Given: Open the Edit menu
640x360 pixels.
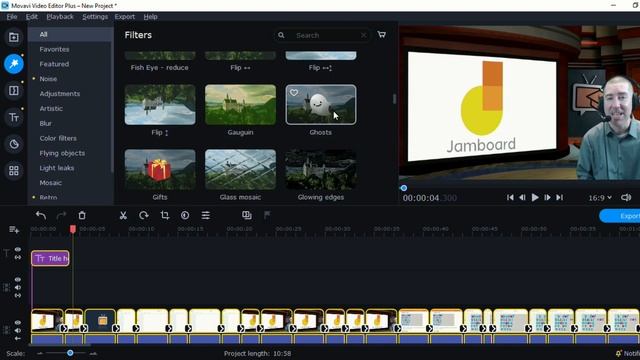Looking at the screenshot, I should click(x=31, y=17).
